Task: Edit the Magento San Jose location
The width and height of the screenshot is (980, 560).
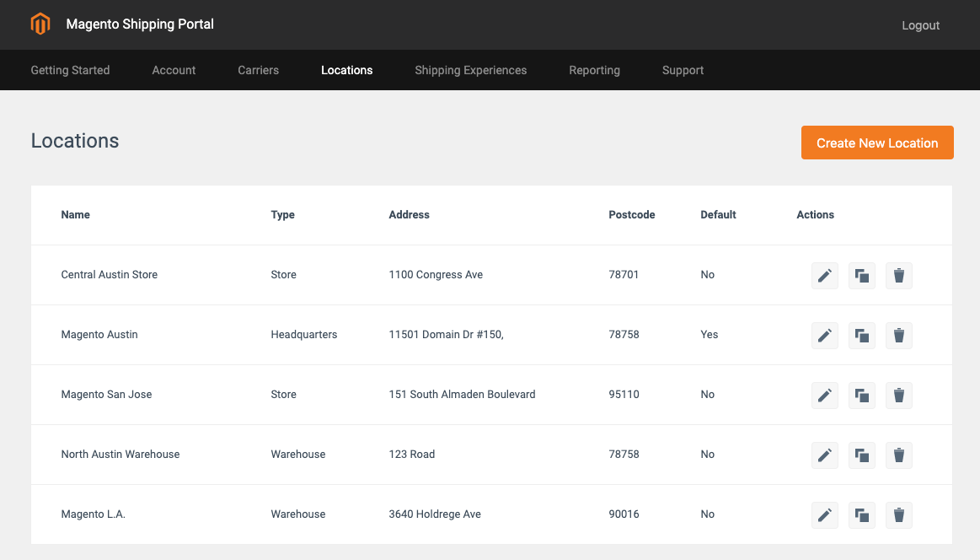Action: pos(824,396)
